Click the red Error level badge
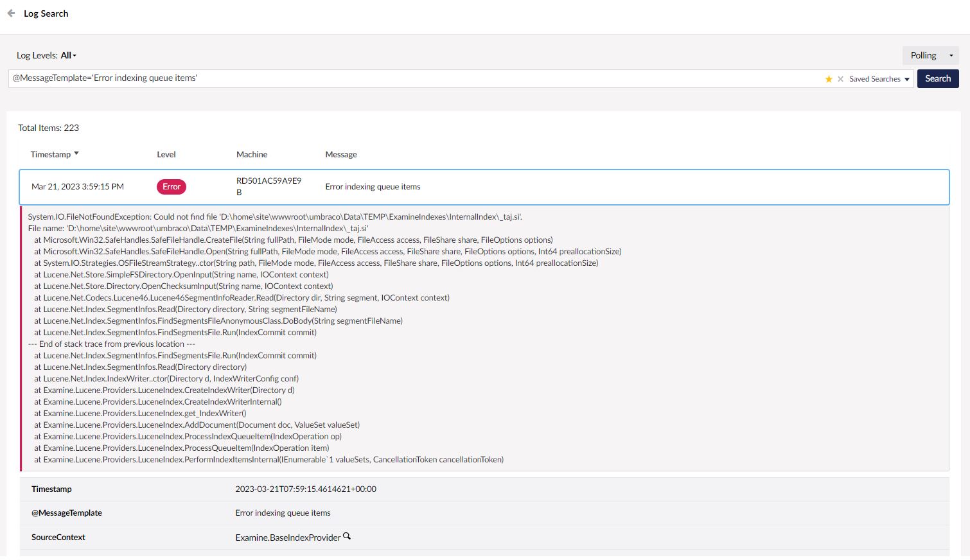This screenshot has height=560, width=970. tap(171, 187)
